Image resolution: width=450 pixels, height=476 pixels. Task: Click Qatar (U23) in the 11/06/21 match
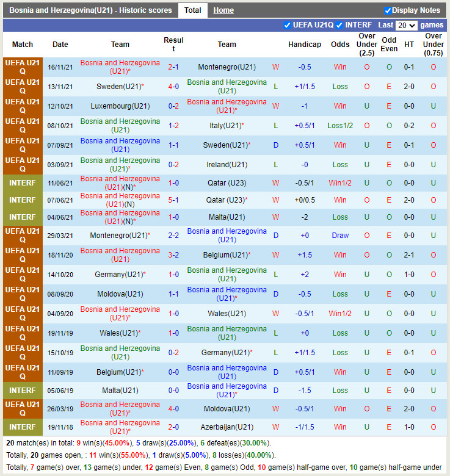[227, 183]
